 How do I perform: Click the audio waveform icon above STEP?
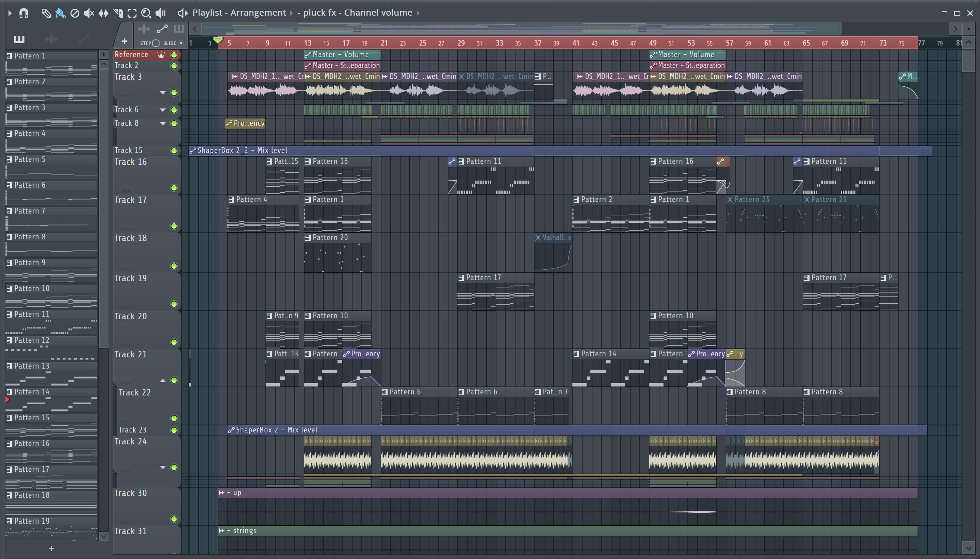pyautogui.click(x=144, y=29)
